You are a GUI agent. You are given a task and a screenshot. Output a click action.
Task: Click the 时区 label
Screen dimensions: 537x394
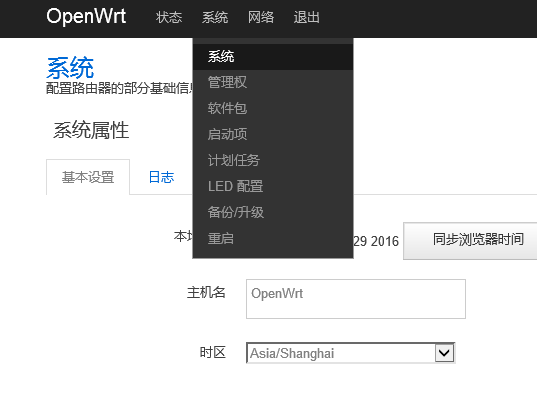(213, 352)
